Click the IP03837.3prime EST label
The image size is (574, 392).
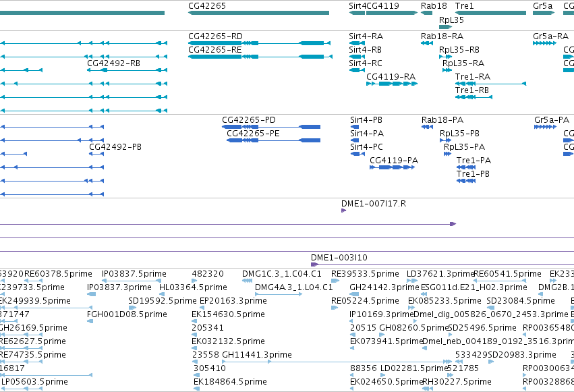(119, 287)
